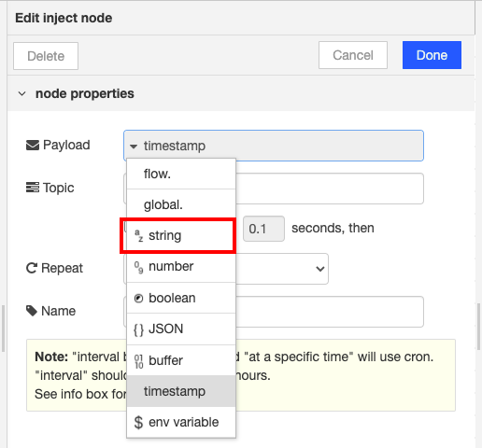Screen dimensions: 482x448
Task: Click the boolean type circle icon
Action: [138, 299]
